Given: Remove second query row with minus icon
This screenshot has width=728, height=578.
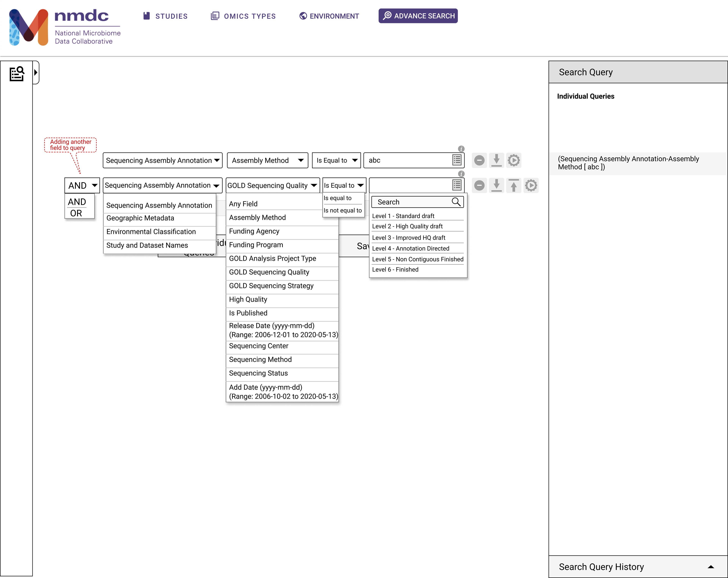Looking at the screenshot, I should [479, 185].
